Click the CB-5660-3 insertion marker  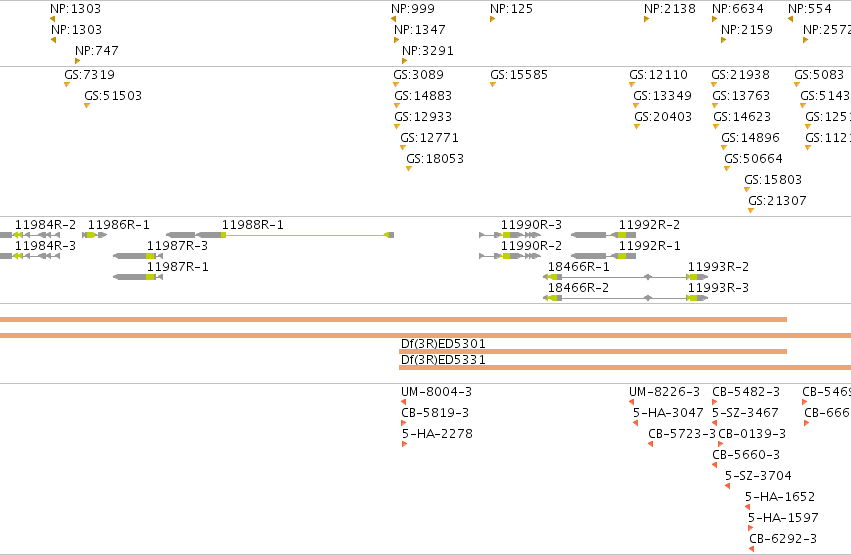click(x=714, y=465)
